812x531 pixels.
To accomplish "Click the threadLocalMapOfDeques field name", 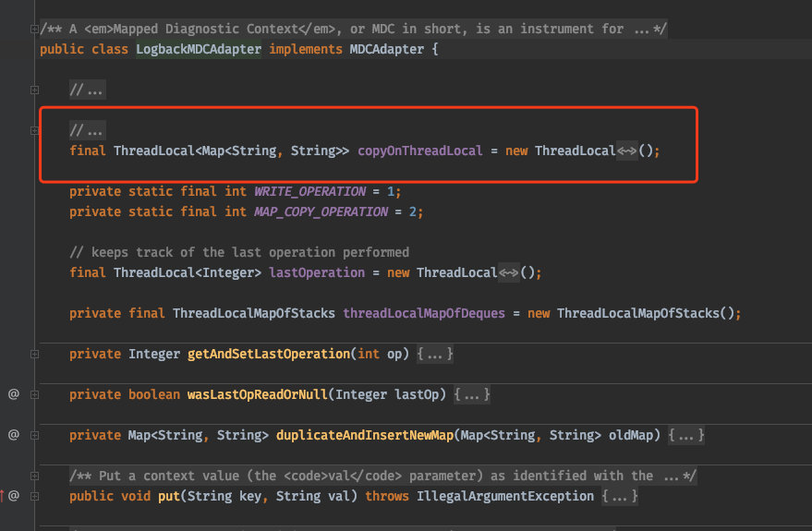I will click(x=424, y=313).
